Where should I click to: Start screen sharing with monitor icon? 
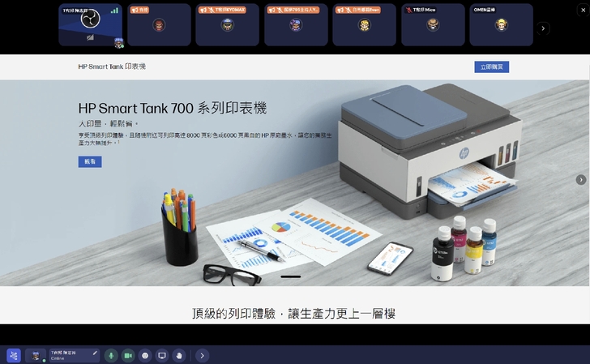click(162, 355)
